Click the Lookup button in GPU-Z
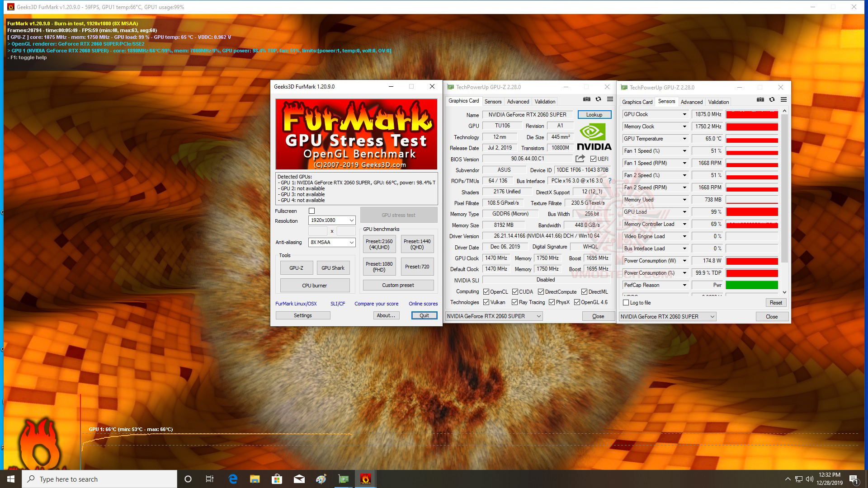The image size is (868, 488). [594, 114]
